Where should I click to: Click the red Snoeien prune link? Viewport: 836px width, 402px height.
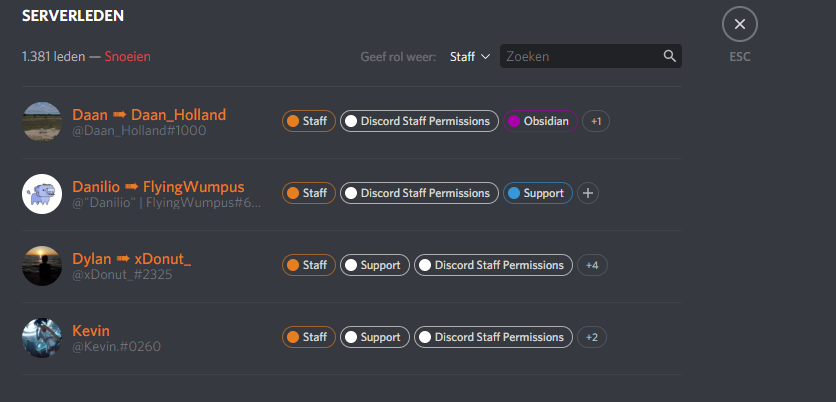127,57
